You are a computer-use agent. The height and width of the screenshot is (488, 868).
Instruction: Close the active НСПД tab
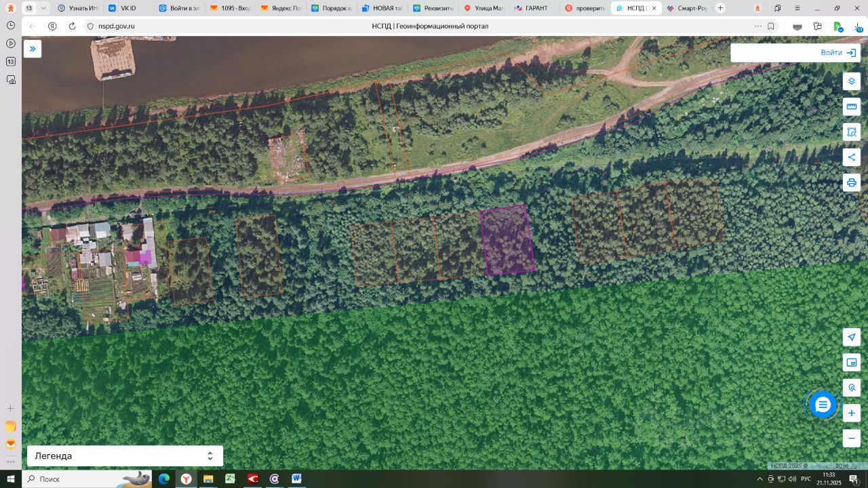(x=654, y=8)
